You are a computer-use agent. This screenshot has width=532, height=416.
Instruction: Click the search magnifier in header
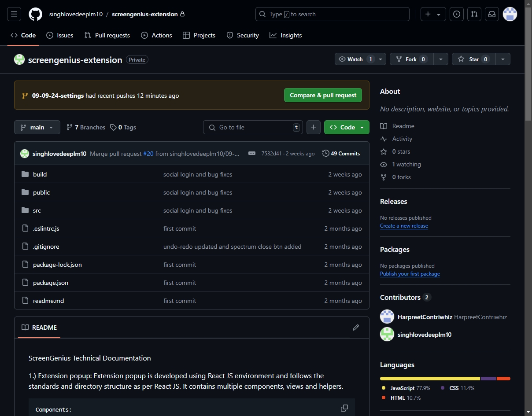(x=262, y=14)
